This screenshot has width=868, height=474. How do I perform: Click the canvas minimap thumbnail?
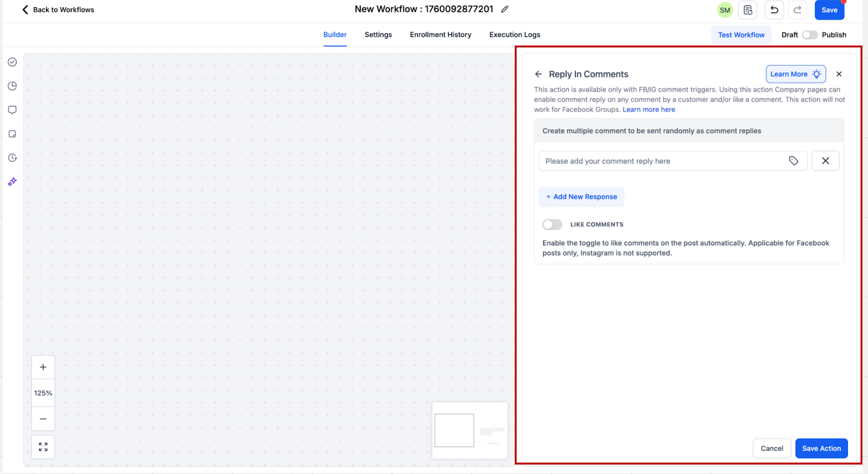click(469, 431)
